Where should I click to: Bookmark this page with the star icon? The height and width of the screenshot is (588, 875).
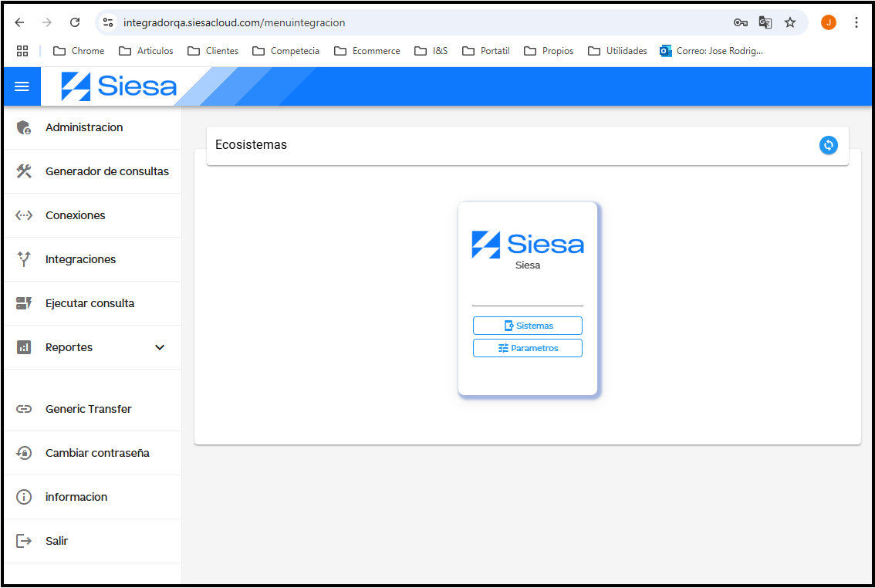pos(790,22)
